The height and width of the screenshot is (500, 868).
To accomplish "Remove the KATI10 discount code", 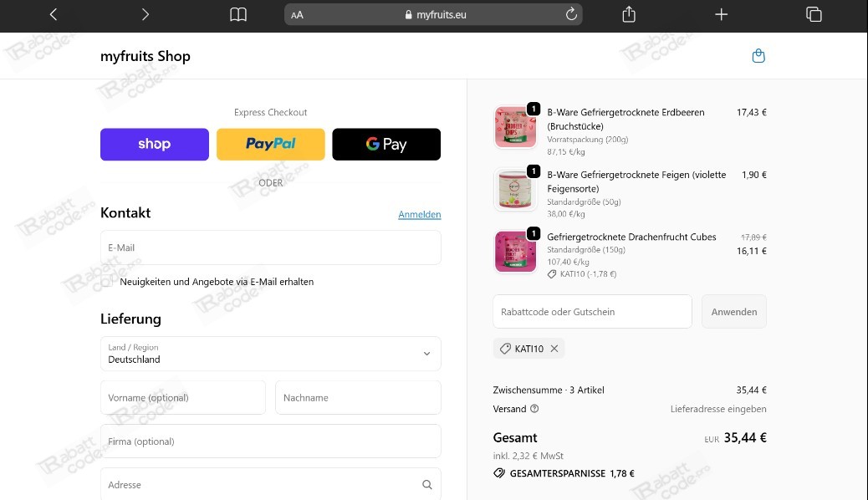I will click(554, 349).
